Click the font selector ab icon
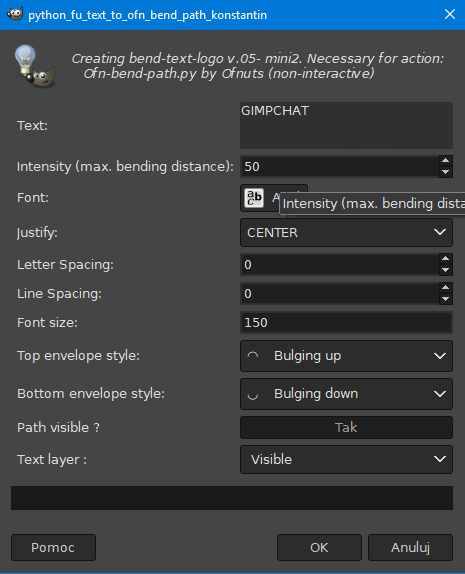This screenshot has width=465, height=574. pyautogui.click(x=254, y=198)
